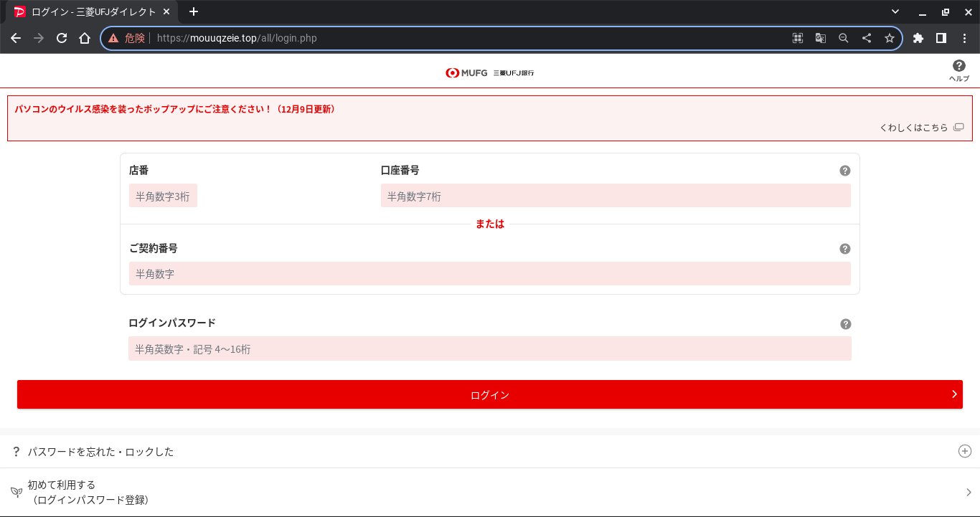Click the question mark icon beside 口座番号

845,171
